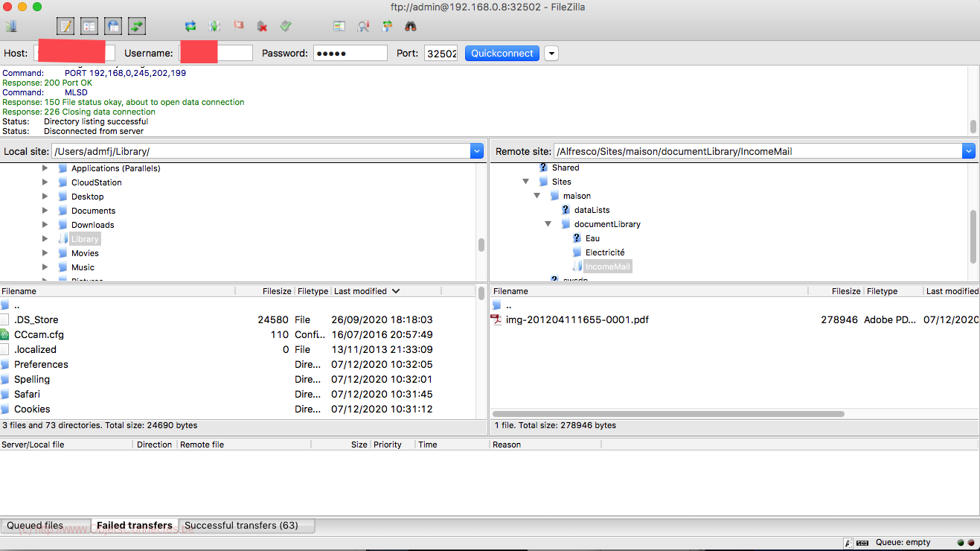The width and height of the screenshot is (980, 551).
Task: Open the Site Manager icon
Action: click(x=11, y=27)
